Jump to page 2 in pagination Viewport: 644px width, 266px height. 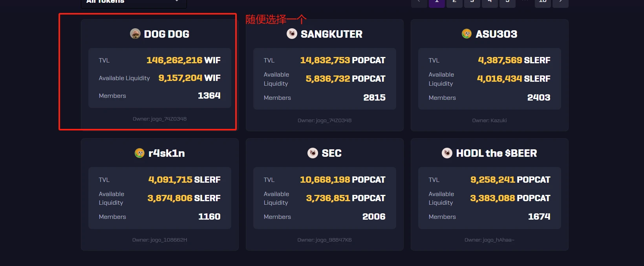coord(454,2)
